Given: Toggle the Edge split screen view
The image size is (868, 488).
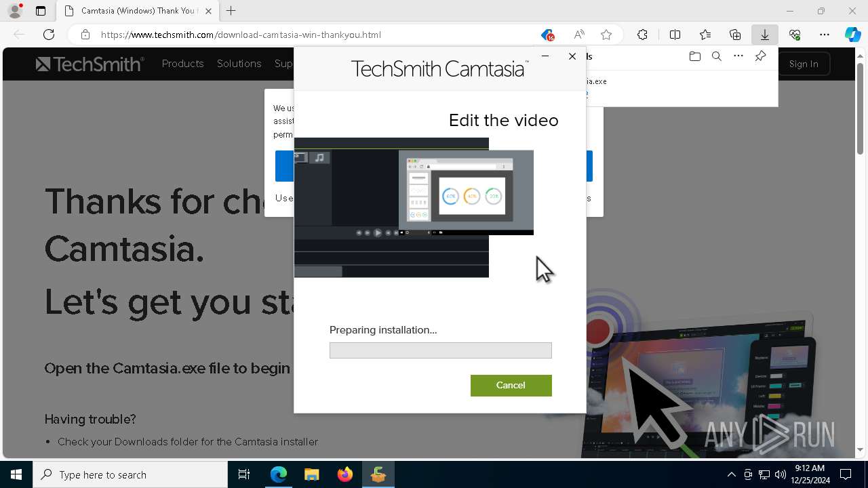Looking at the screenshot, I should click(675, 35).
